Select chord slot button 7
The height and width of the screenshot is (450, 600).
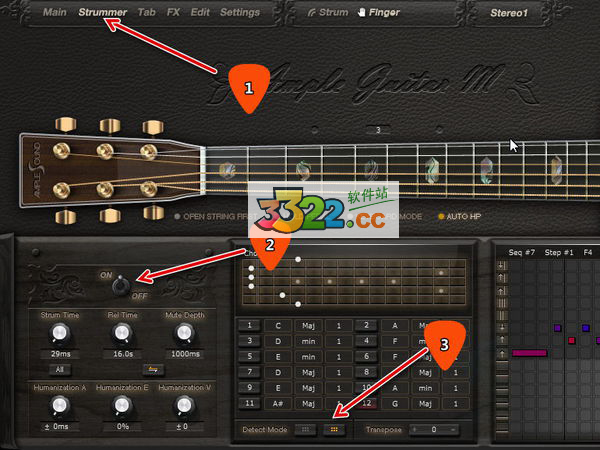pos(249,372)
